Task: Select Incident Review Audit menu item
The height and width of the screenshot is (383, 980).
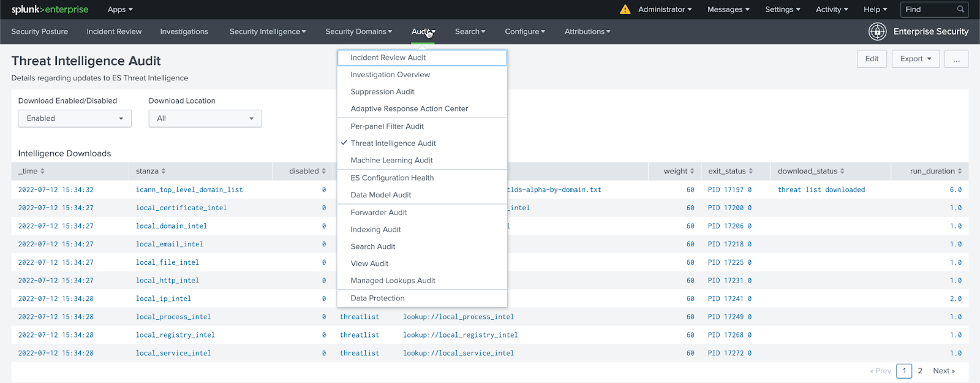Action: click(x=422, y=58)
